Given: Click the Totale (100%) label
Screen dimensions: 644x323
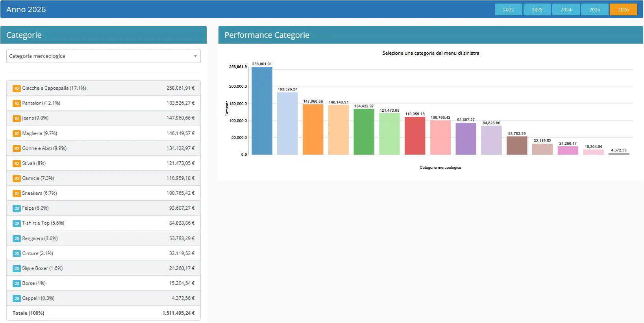Looking at the screenshot, I should (x=28, y=313).
